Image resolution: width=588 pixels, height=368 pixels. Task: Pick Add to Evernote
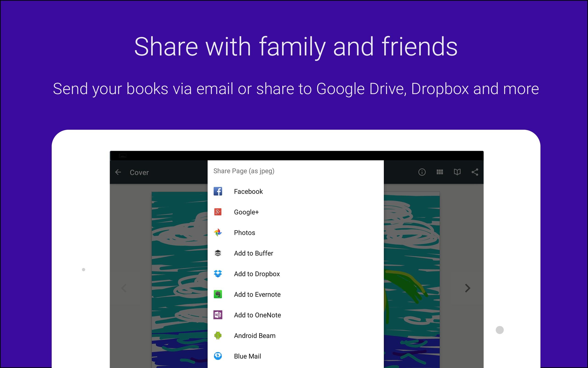[x=295, y=294]
